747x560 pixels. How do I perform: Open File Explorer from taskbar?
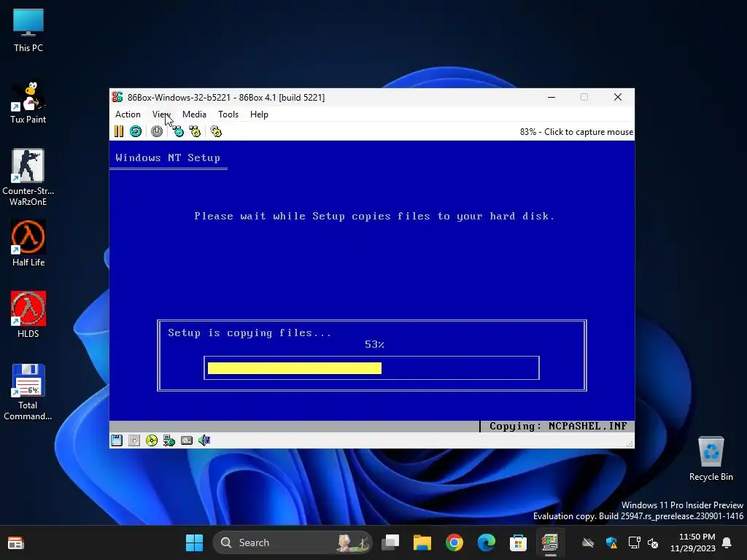click(422, 542)
